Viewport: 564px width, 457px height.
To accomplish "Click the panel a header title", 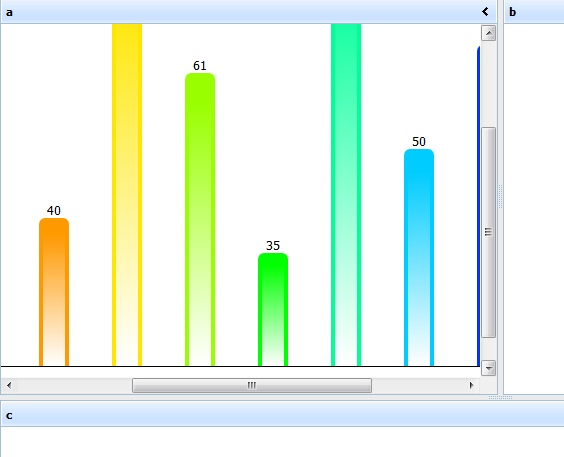I will 9,12.
